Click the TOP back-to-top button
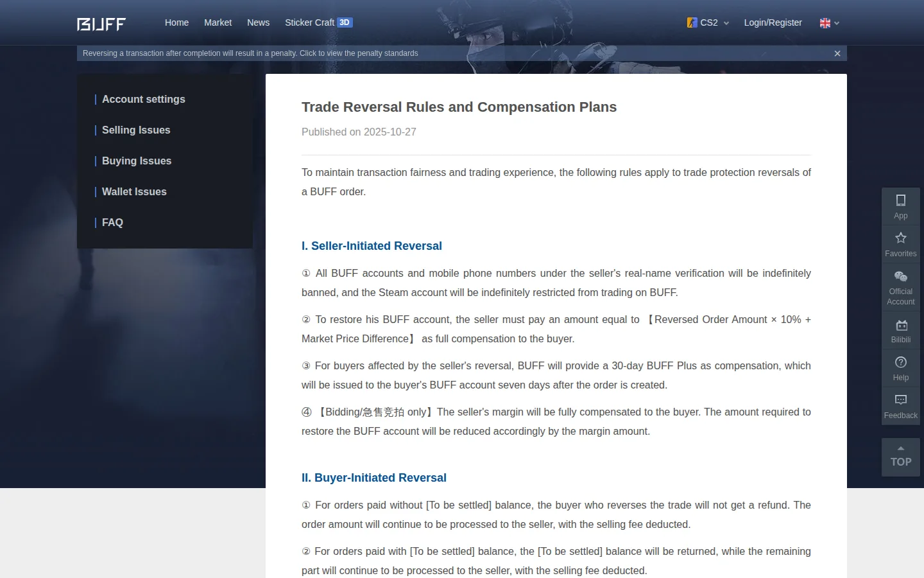Screen dimensions: 924x578 (x=901, y=457)
